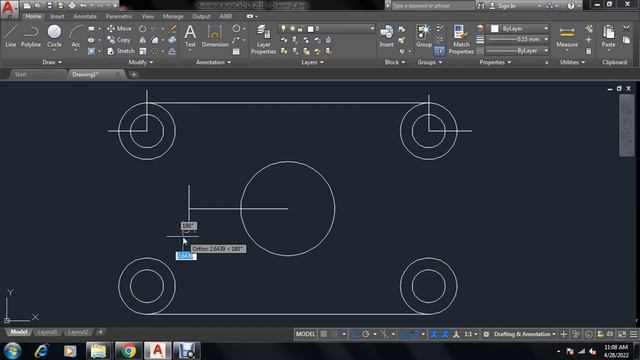Switch to the Annotate ribbon tab
The image size is (640, 360).
point(85,17)
